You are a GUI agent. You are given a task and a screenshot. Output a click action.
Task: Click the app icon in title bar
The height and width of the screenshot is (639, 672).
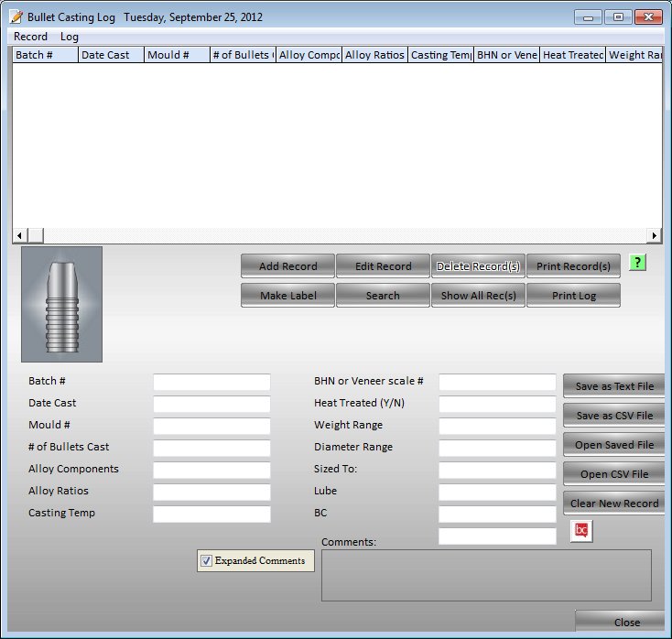coord(16,17)
